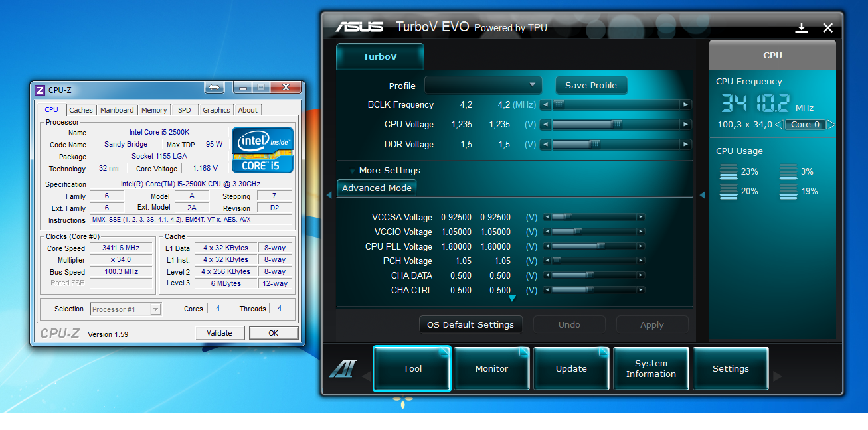Open the Caches tab in CPU-Z

point(81,110)
